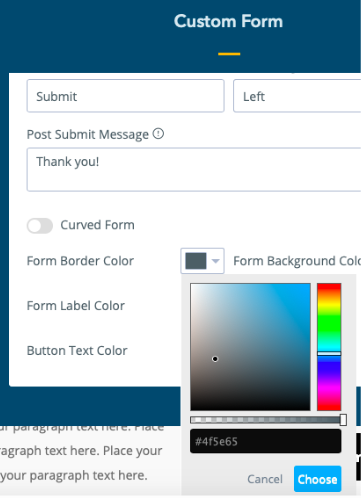Screen dimensions: 361x498
Task: Open the Form Border Color dropdown
Action: pyautogui.click(x=202, y=261)
